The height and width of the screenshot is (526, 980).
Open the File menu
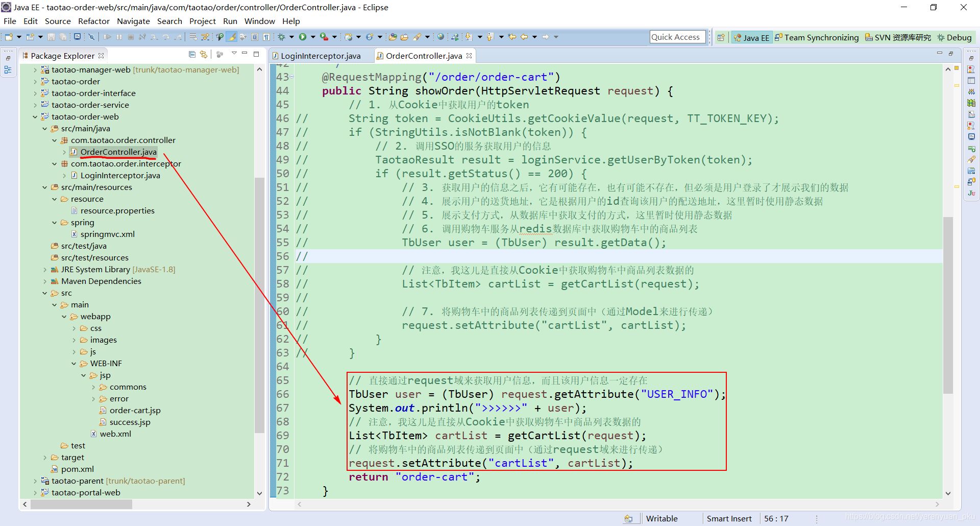(x=10, y=21)
